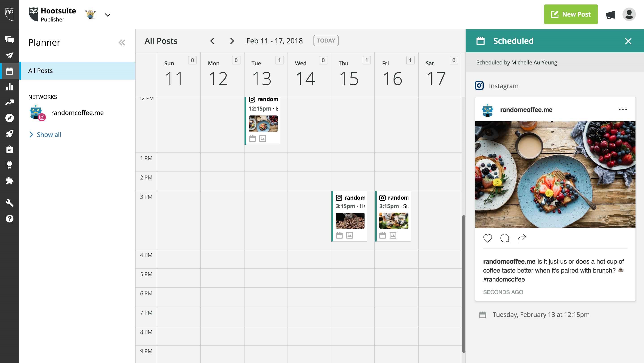Open the megaphone announcements icon
Image resolution: width=644 pixels, height=363 pixels.
(x=610, y=15)
